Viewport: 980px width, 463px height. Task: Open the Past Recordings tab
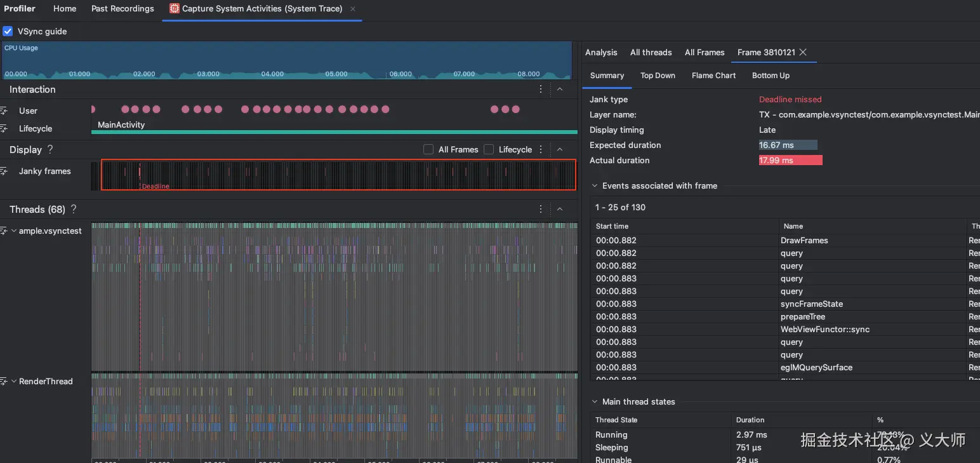point(122,9)
